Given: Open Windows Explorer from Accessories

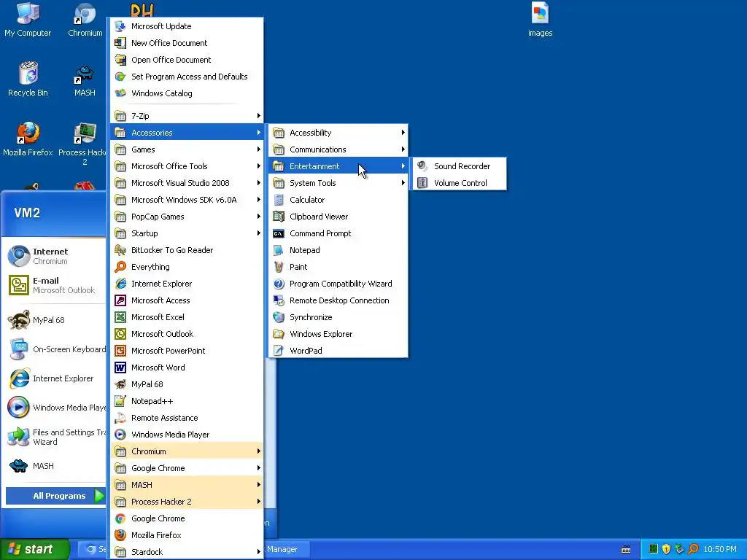Looking at the screenshot, I should pos(338,334).
